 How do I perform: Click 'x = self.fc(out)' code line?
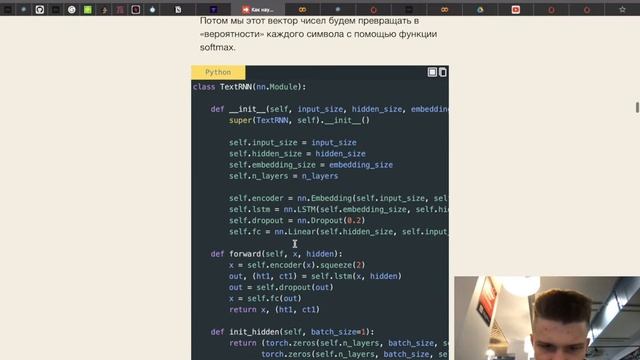pyautogui.click(x=265, y=299)
